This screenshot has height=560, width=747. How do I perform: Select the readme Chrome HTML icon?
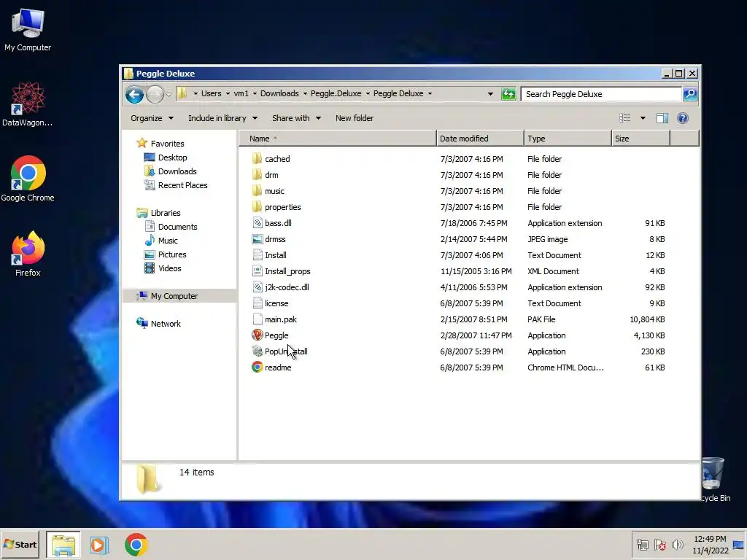click(258, 367)
